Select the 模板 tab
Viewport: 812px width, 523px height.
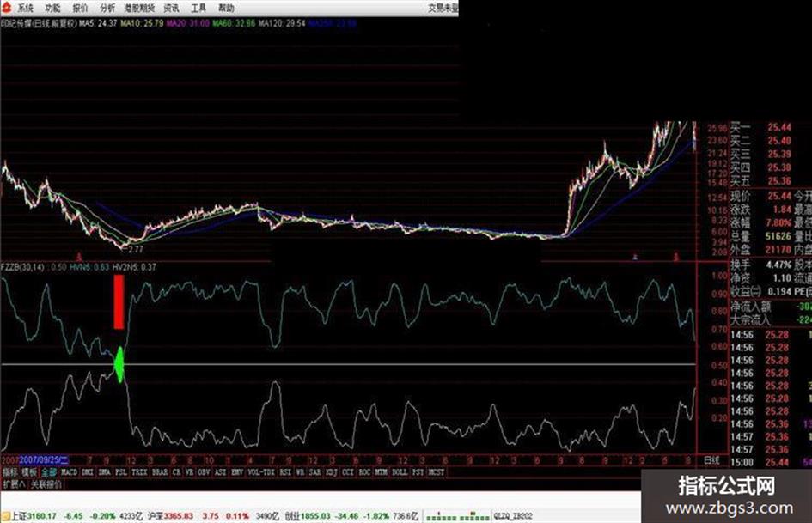(x=29, y=472)
